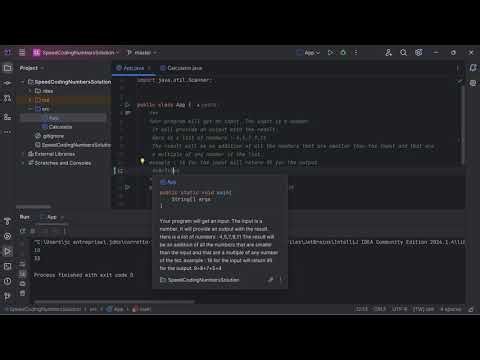Click run gutter icon beside main method

127,188
